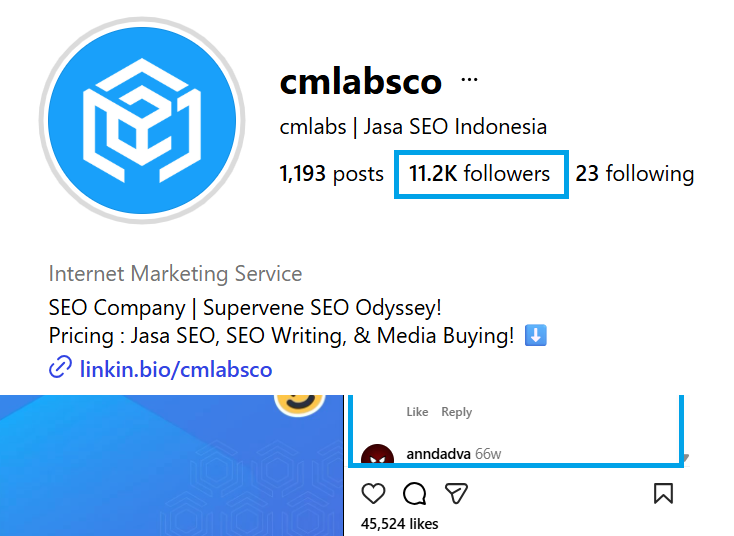Click the cmlabs profile picture logo
This screenshot has width=734, height=536.
tap(142, 120)
